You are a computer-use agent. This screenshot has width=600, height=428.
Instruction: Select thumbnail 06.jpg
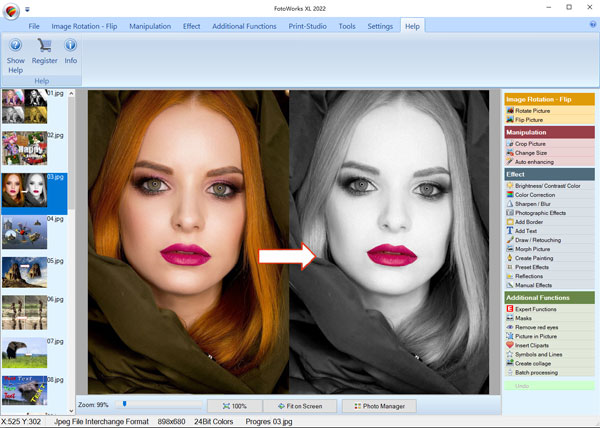[25, 312]
